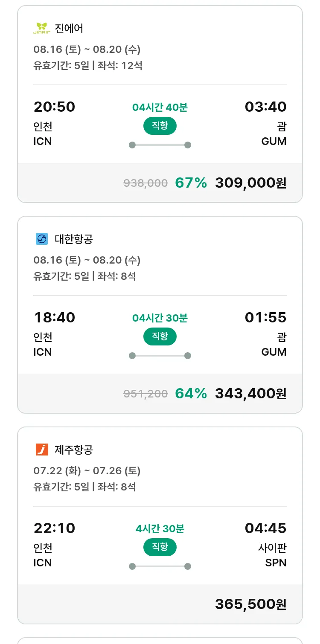Tap the 직항 badge on Saipan flight
Viewport: 320px width, 644px height.
(160, 547)
